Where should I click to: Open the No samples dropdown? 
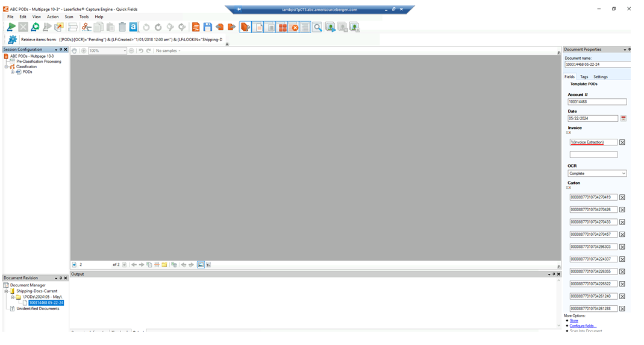(x=168, y=51)
